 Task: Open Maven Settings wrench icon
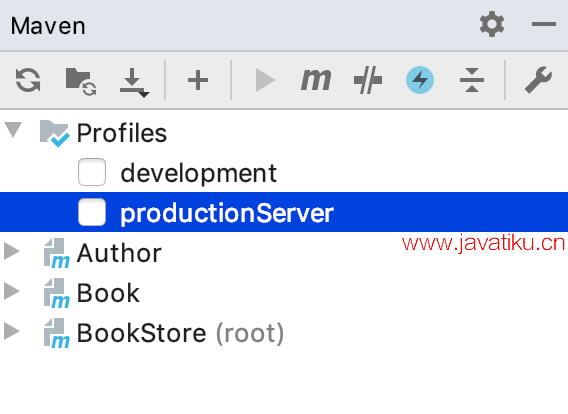click(x=538, y=80)
